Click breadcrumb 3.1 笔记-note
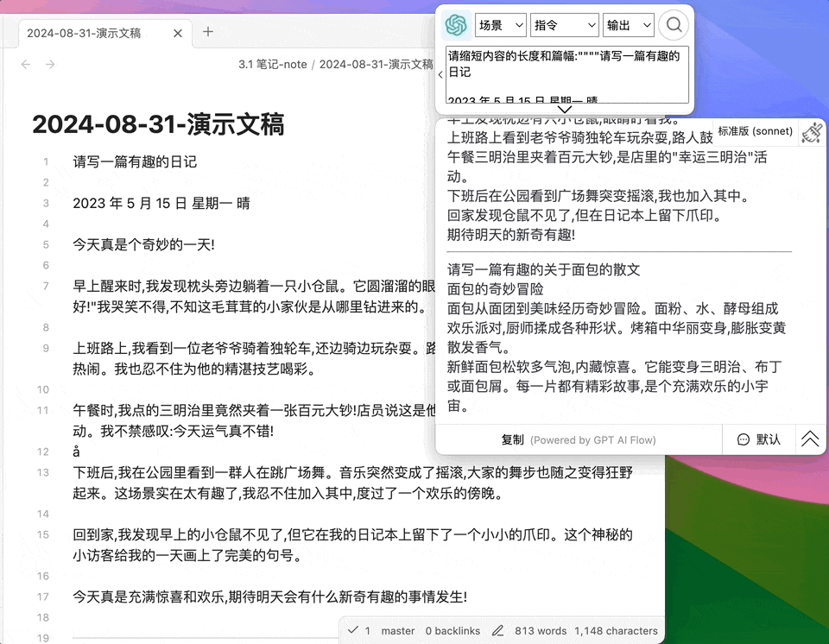Image resolution: width=829 pixels, height=644 pixels. tap(272, 65)
